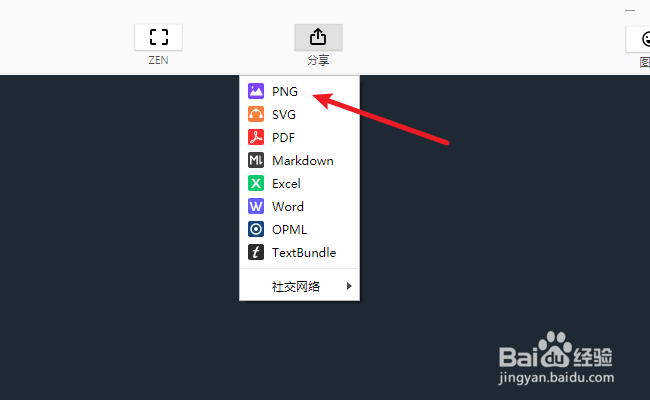The image size is (650, 400).
Task: Click the ZEN fullscreen mode icon
Action: [x=158, y=37]
